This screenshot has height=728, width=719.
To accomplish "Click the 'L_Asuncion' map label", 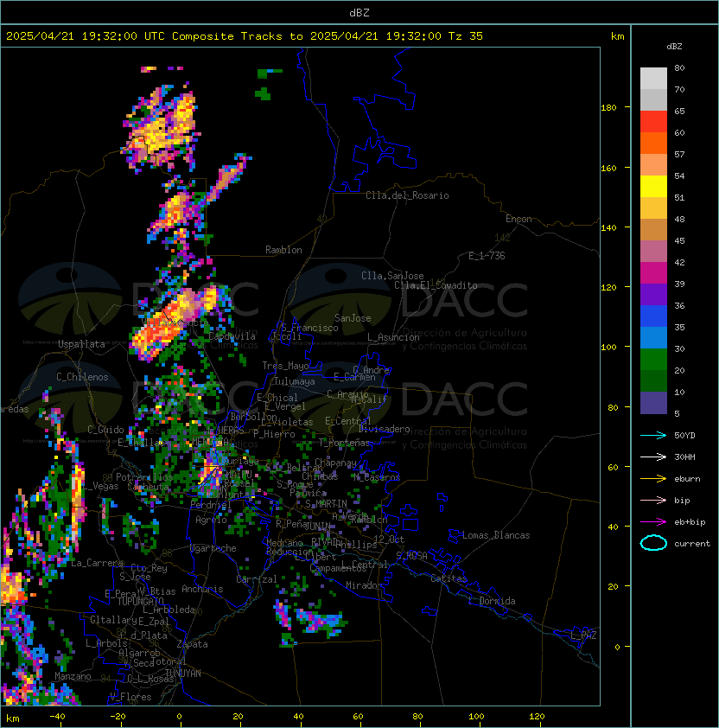I will (393, 337).
